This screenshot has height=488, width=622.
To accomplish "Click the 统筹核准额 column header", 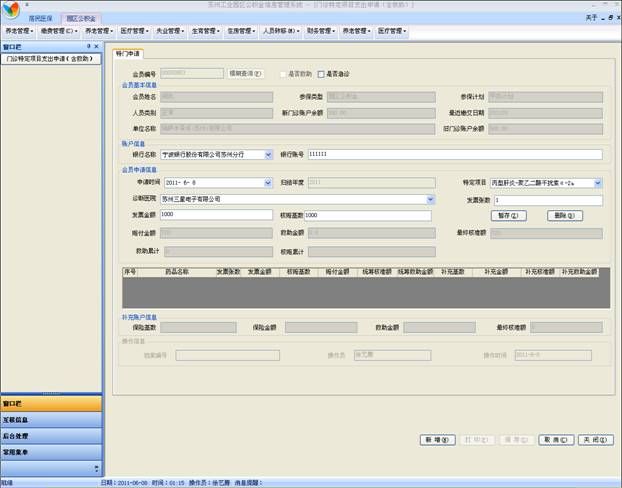I will 377,272.
